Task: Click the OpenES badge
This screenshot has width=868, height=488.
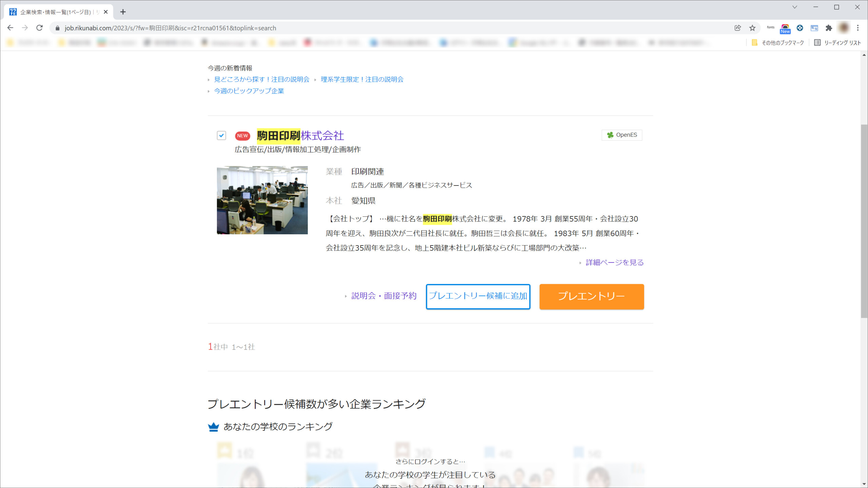Action: (622, 135)
